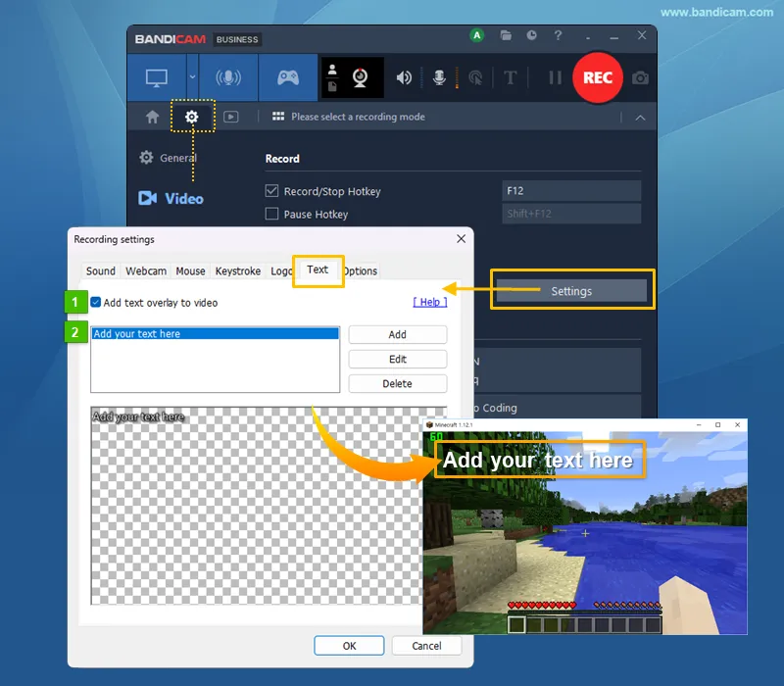Switch to the Text tab

318,270
